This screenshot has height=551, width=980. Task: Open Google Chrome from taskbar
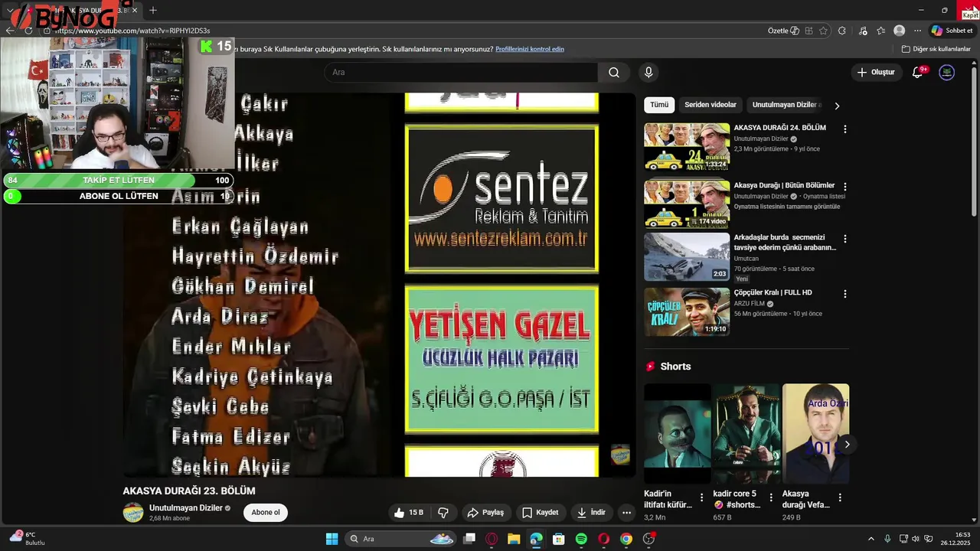[x=626, y=539]
